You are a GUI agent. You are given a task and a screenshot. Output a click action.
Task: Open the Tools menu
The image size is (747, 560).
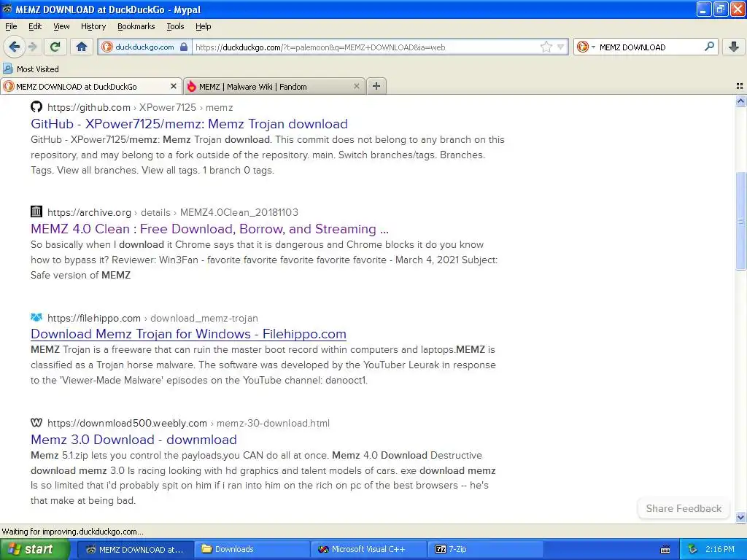point(175,26)
